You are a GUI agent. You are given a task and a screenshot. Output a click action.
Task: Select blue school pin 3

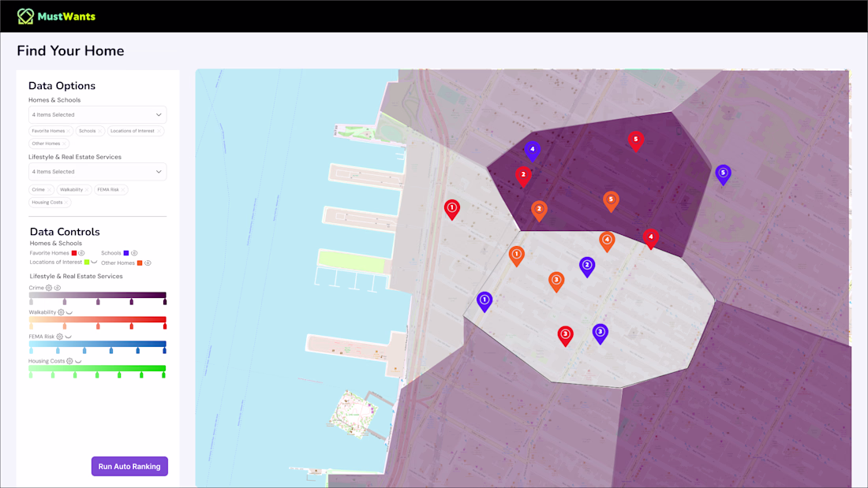[600, 333]
